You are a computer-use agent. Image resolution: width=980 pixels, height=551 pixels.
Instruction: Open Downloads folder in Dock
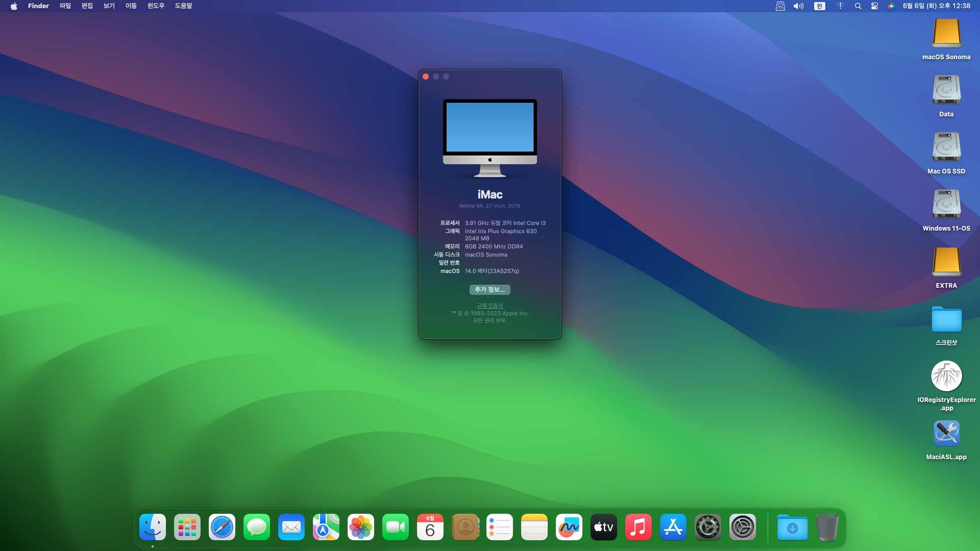tap(793, 527)
